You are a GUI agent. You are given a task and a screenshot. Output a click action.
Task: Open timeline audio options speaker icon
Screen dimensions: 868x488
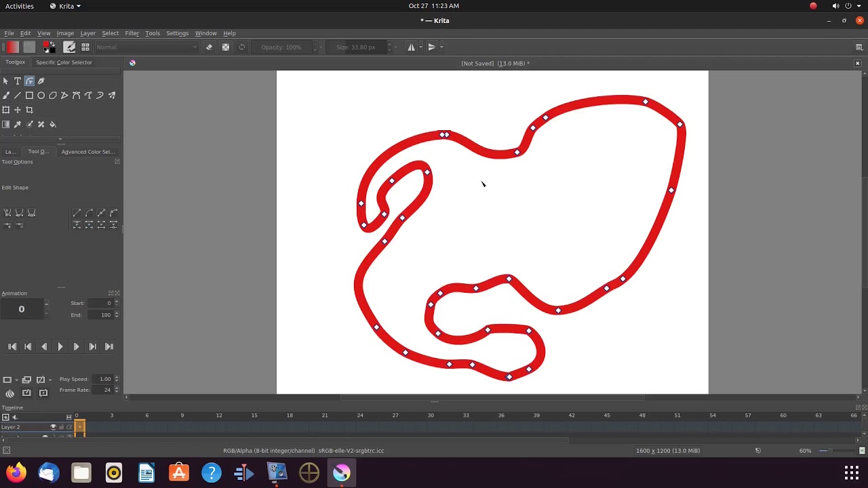[14, 417]
